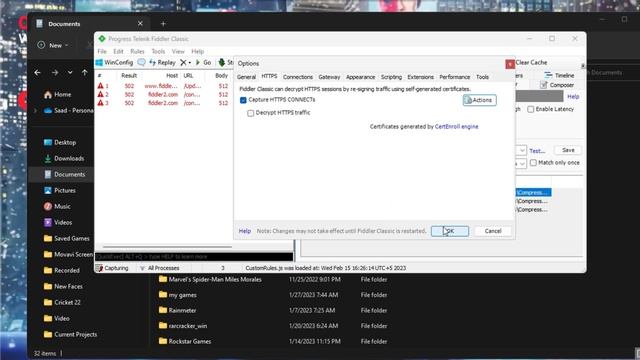Open the Help menu in Fiddler
Screen dimensions: 640x360
tap(198, 51)
